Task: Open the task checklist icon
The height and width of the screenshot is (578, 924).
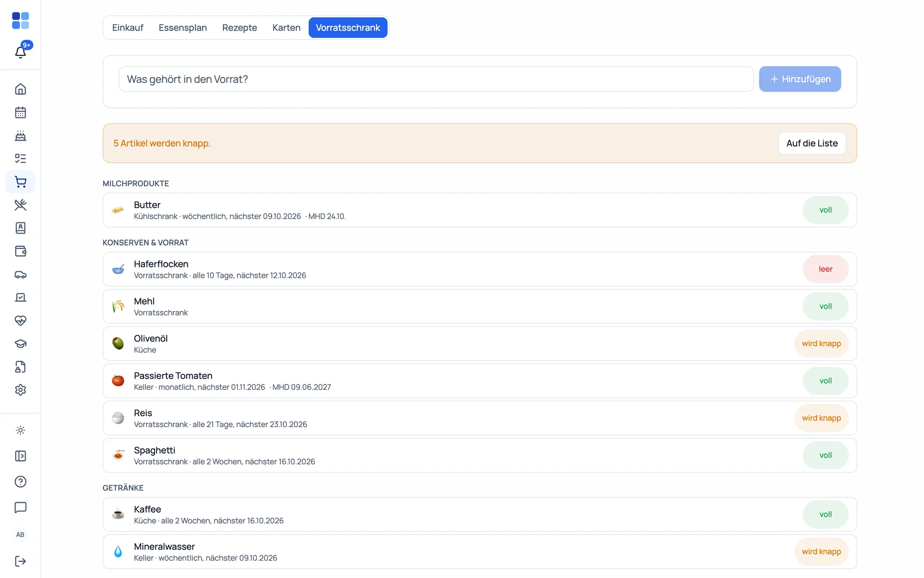Action: 20,159
